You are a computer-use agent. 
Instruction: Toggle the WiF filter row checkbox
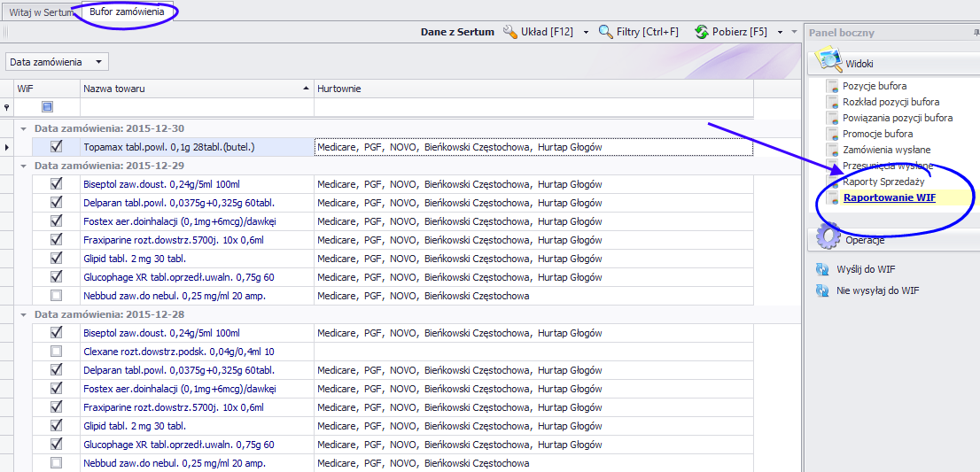(x=48, y=107)
